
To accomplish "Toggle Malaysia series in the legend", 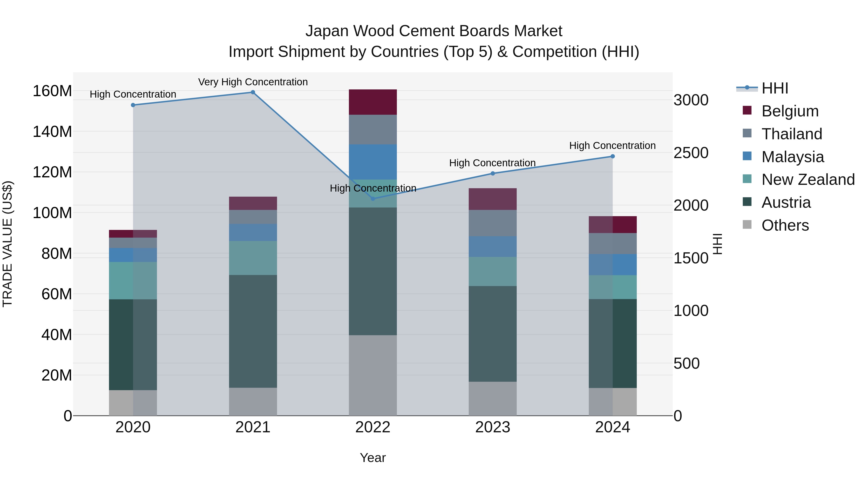I will [x=783, y=157].
